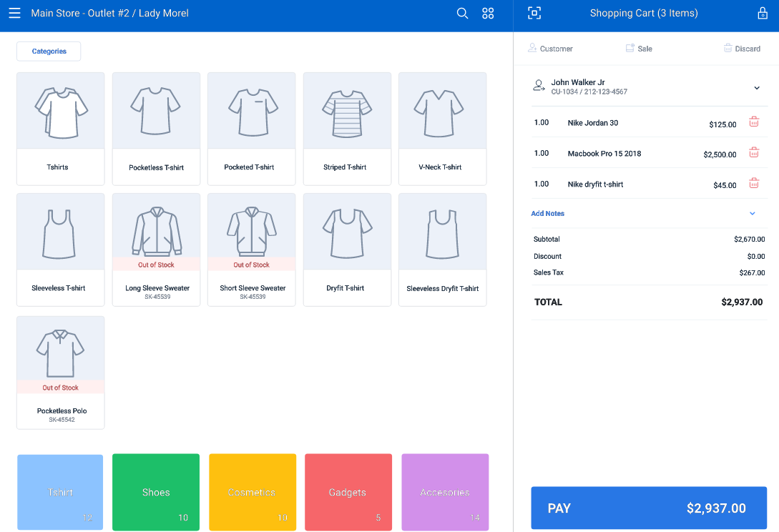The width and height of the screenshot is (779, 532).
Task: Click the Nike dryfit t-shirt item name
Action: [595, 184]
